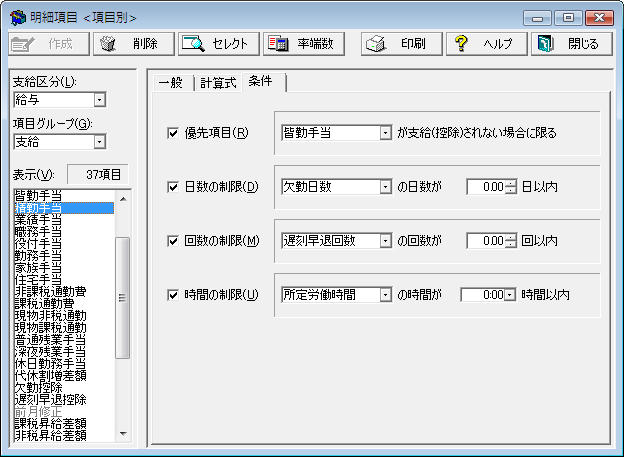Open 率端数 settings from toolbar

click(x=304, y=44)
